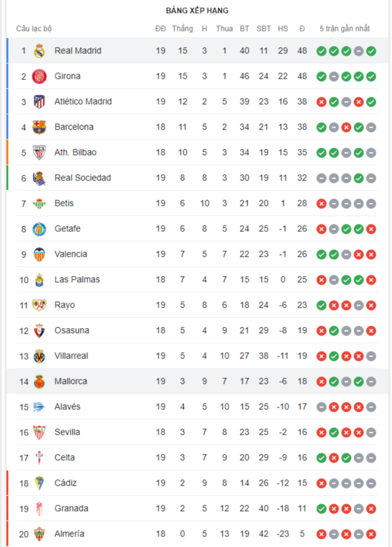Click the latest win badge in Real Madrid's form
The image size is (392, 547).
pyautogui.click(x=372, y=51)
